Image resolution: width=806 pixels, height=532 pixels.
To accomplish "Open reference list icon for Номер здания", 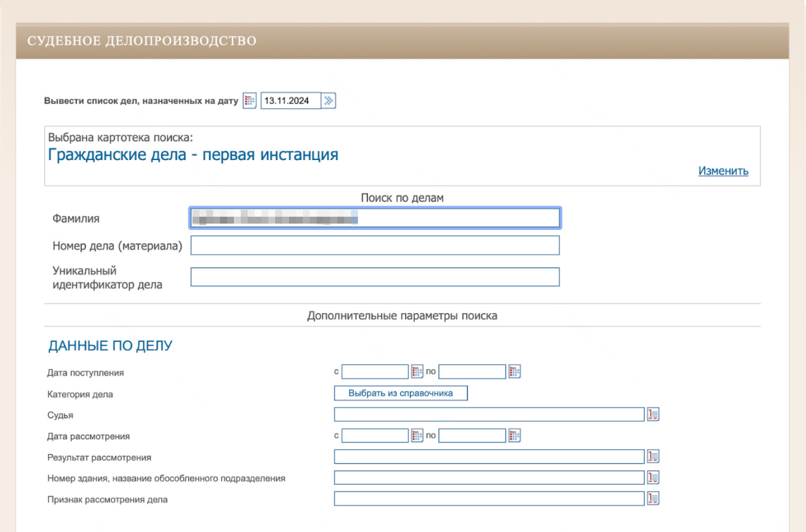I will [653, 477].
